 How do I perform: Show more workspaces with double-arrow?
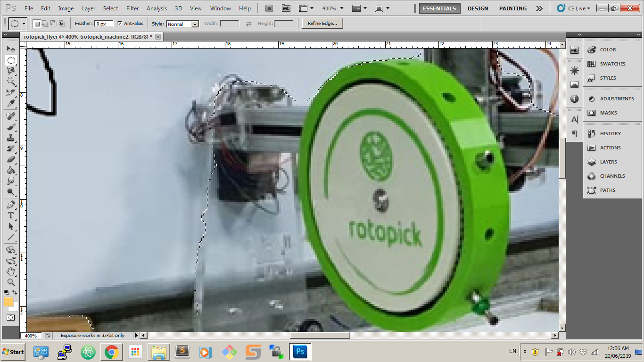tap(539, 8)
